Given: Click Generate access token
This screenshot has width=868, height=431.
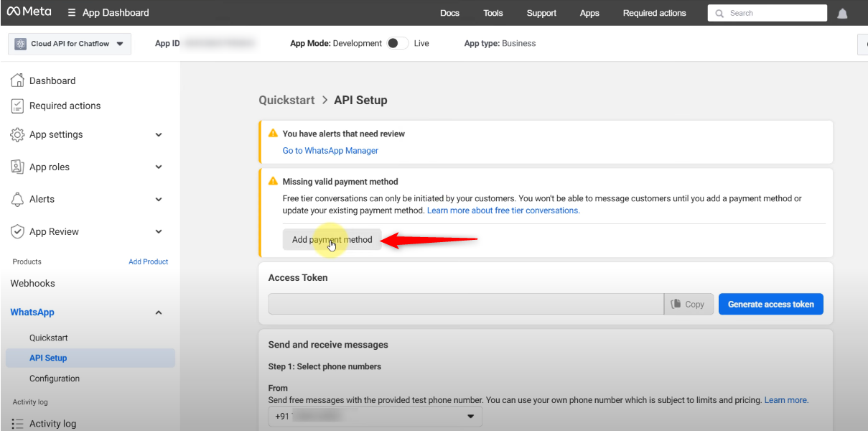Looking at the screenshot, I should click(771, 304).
